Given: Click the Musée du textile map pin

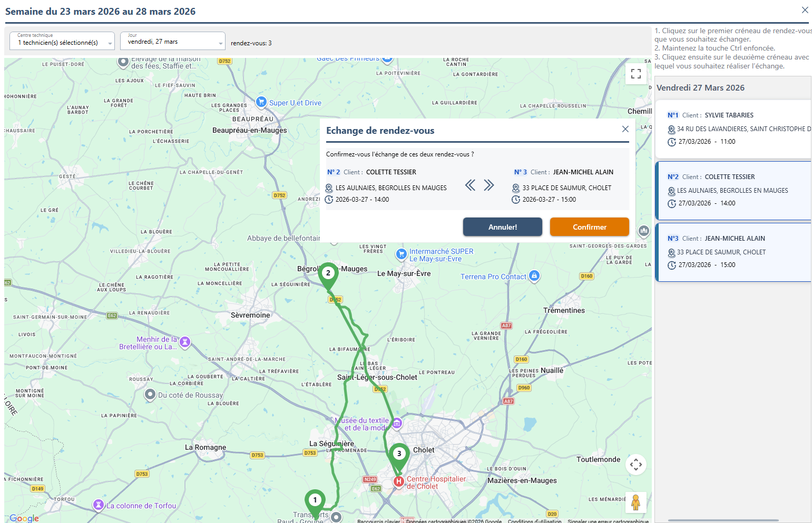Looking at the screenshot, I should [397, 423].
